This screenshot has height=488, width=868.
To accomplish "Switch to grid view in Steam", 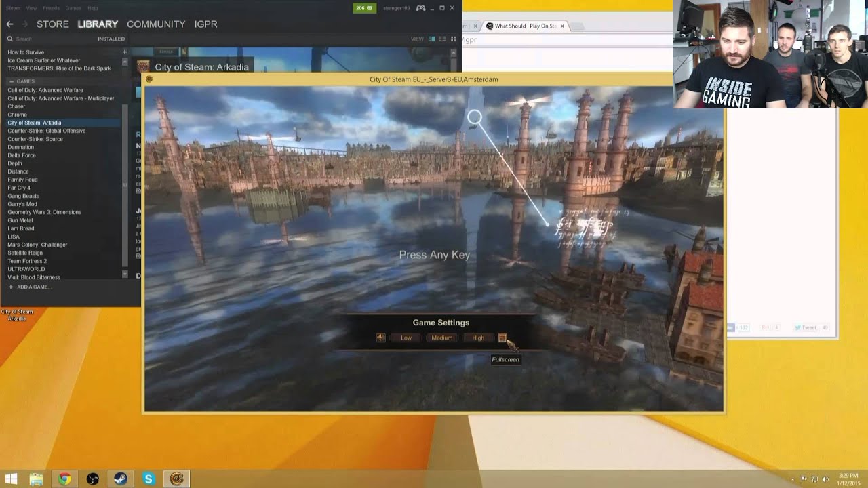I will [x=454, y=39].
